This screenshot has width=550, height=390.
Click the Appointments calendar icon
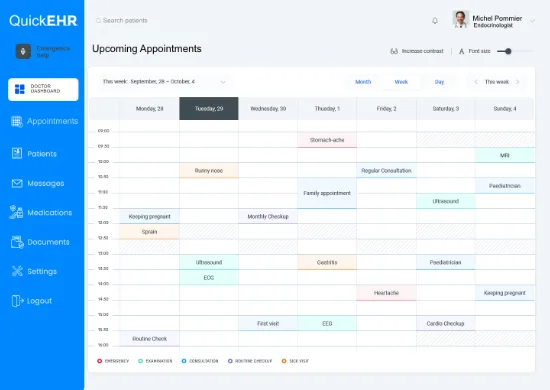point(16,121)
